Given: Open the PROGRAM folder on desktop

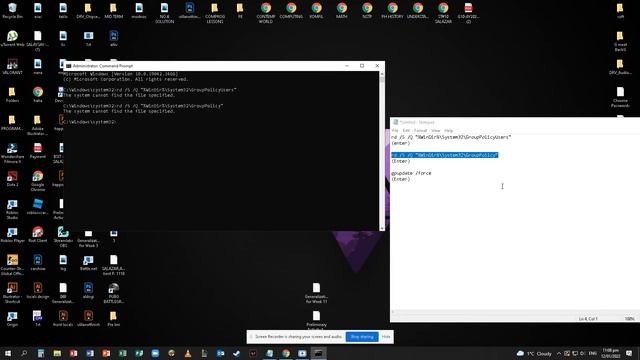Looking at the screenshot, I should point(12,122).
